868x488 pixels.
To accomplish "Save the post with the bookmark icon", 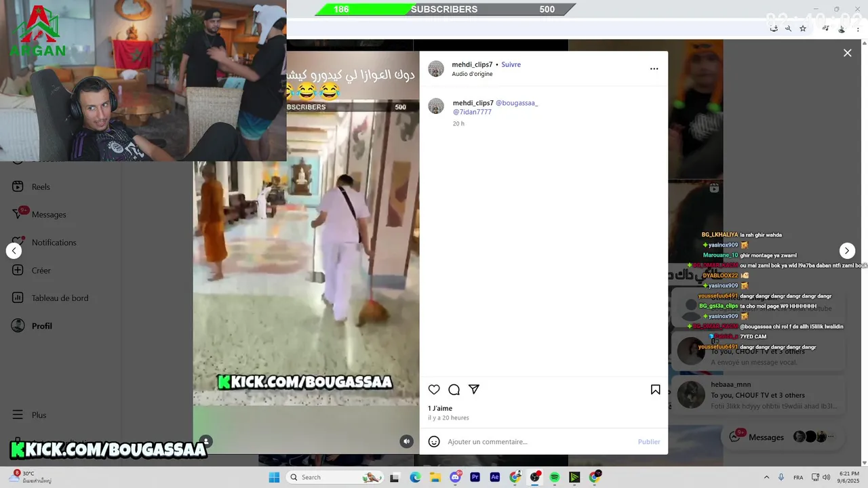I will tap(655, 390).
